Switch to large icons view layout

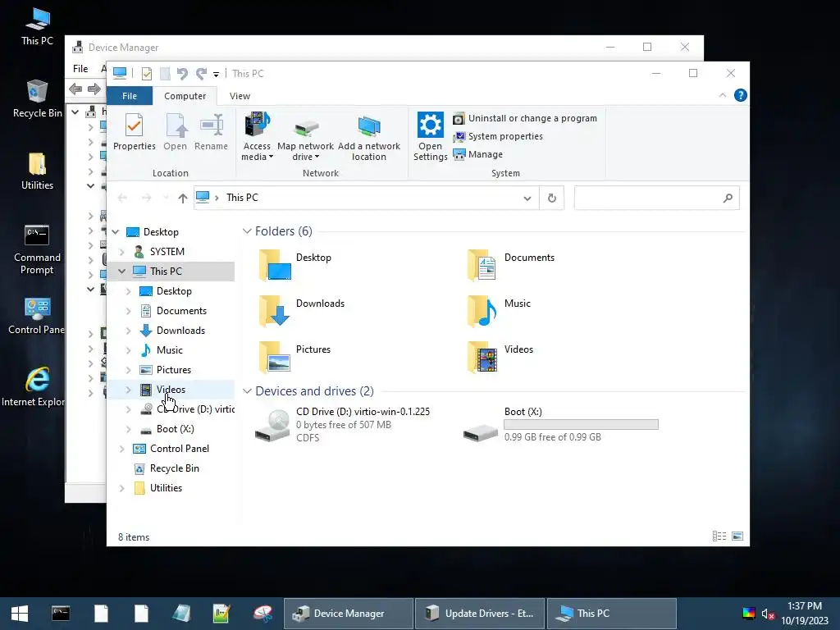point(737,536)
